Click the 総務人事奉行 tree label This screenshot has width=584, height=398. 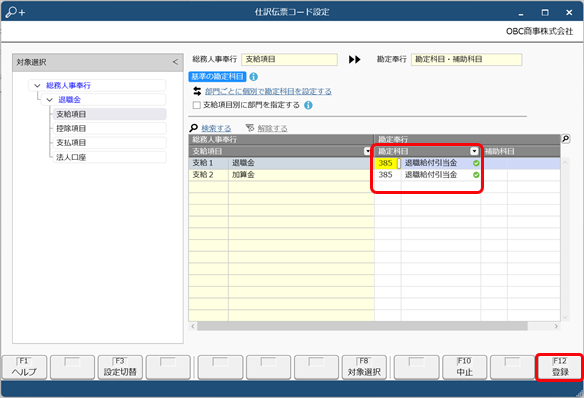(x=68, y=86)
